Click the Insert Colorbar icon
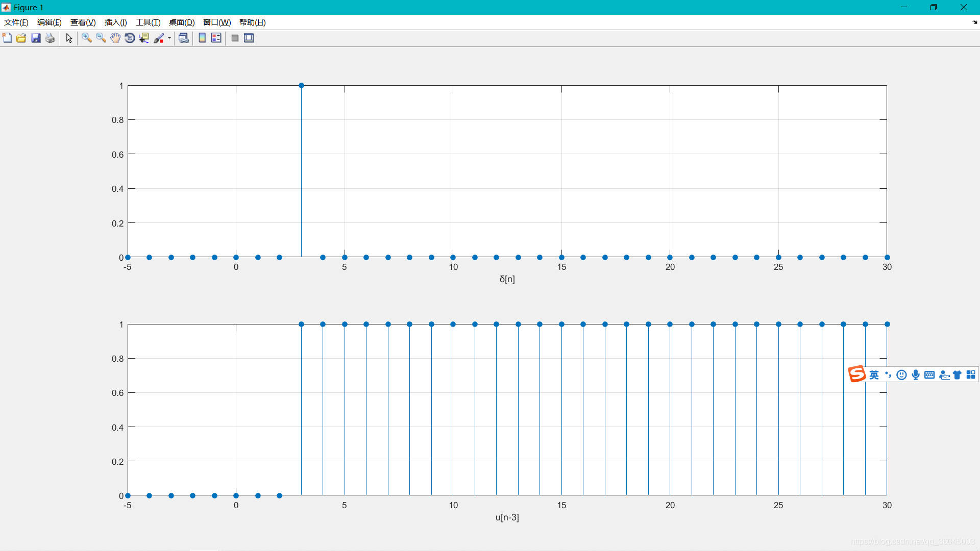Screen dimensions: 980x551 (202, 38)
